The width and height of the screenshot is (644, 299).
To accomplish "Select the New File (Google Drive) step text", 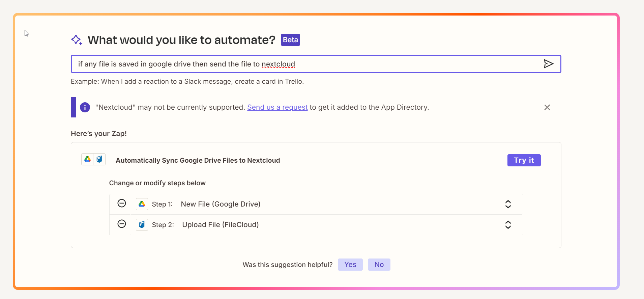I will pyautogui.click(x=221, y=204).
